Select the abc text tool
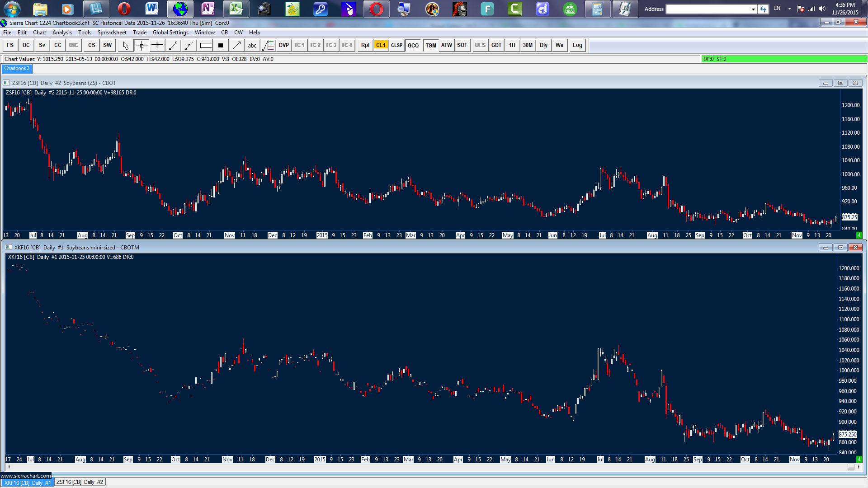Image resolution: width=868 pixels, height=488 pixels. 252,45
